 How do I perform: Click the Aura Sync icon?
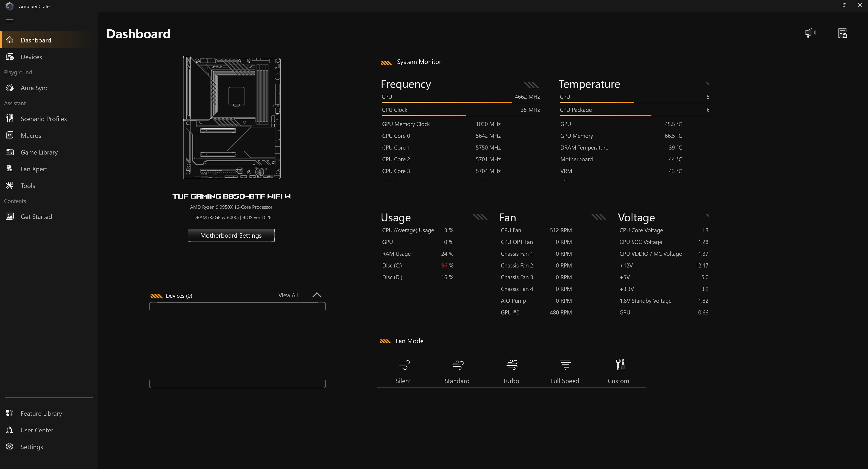(10, 88)
